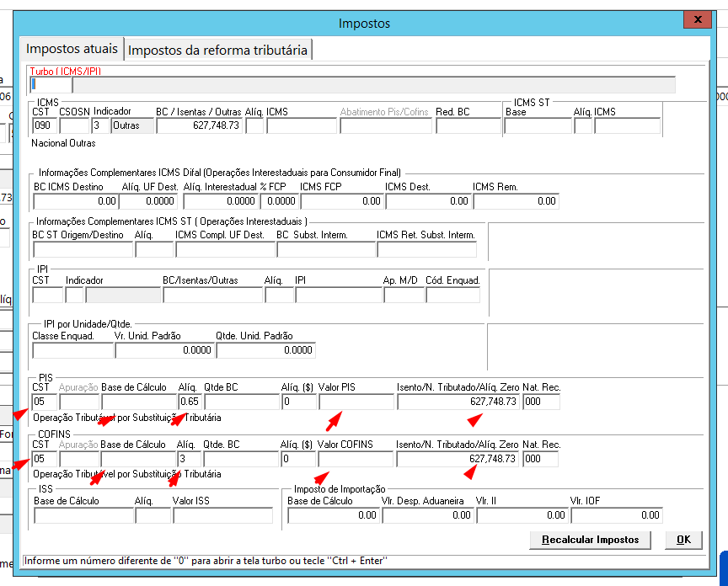Click the ICMS Indicador field with value 3

101,125
